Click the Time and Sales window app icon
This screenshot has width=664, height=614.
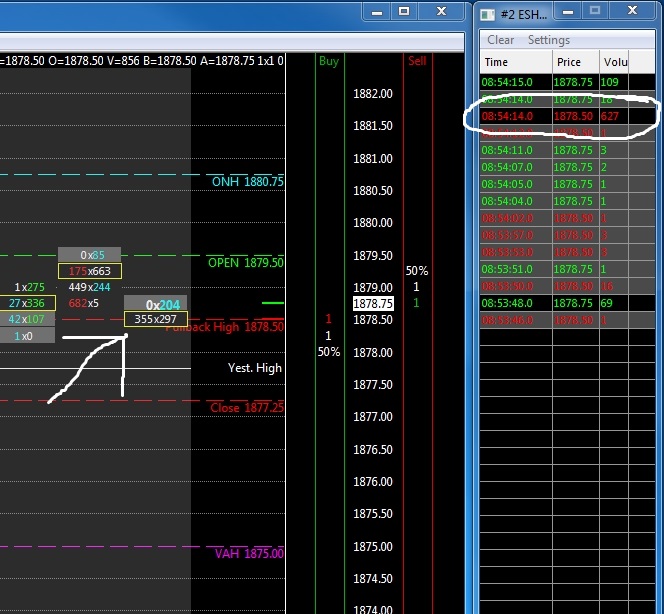487,15
